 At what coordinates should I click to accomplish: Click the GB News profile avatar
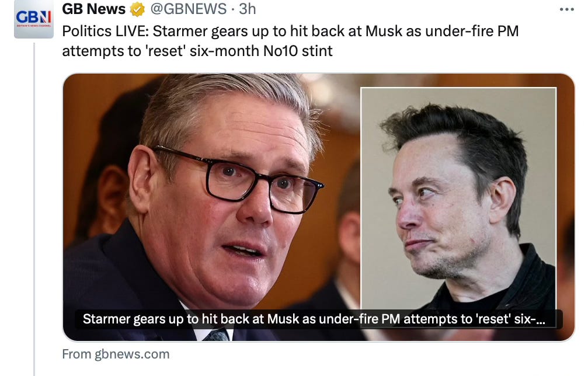pos(34,19)
